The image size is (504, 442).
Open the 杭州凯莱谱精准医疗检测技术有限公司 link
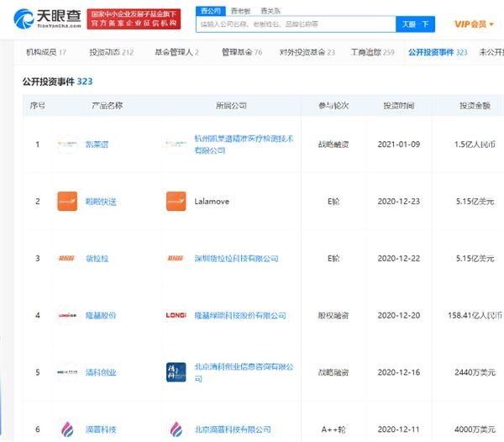[244, 145]
